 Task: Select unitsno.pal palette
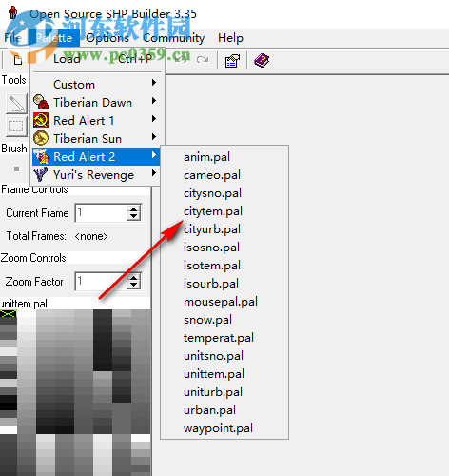click(x=224, y=356)
